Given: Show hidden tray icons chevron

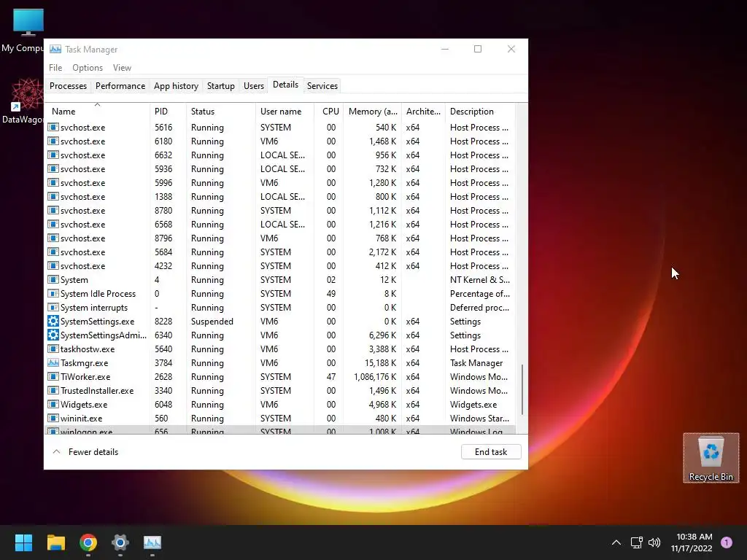Looking at the screenshot, I should (x=616, y=542).
